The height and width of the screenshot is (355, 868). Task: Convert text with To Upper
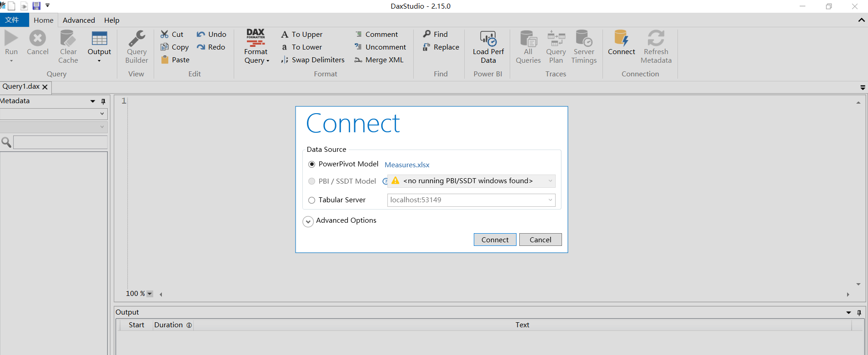pyautogui.click(x=302, y=34)
